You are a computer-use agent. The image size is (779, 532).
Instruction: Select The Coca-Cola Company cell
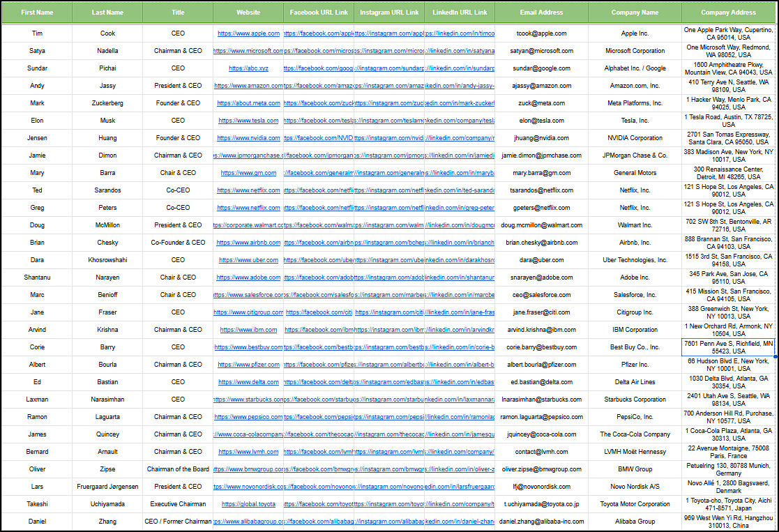[635, 434]
